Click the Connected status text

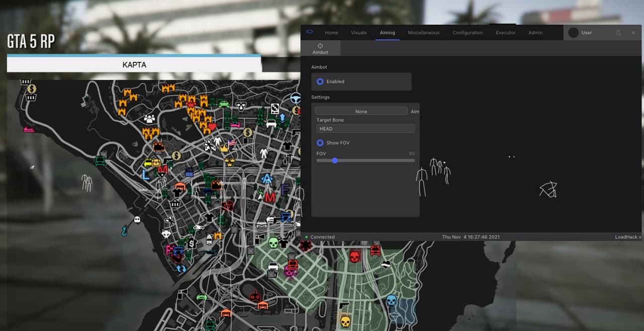pyautogui.click(x=323, y=237)
